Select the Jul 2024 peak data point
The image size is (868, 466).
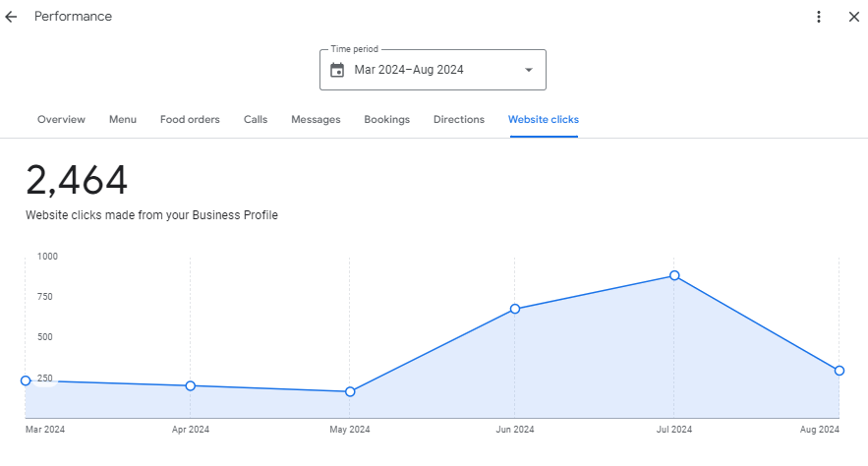point(674,275)
